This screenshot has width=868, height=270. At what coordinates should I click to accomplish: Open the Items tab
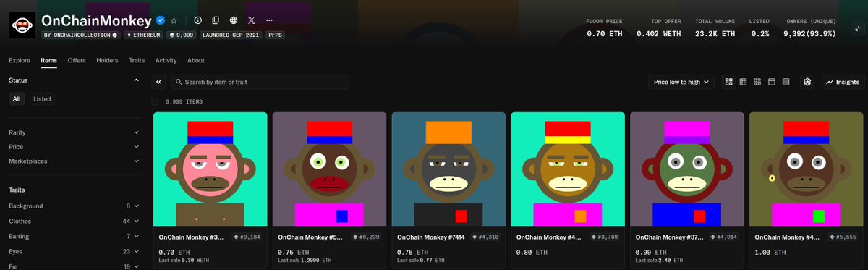49,60
